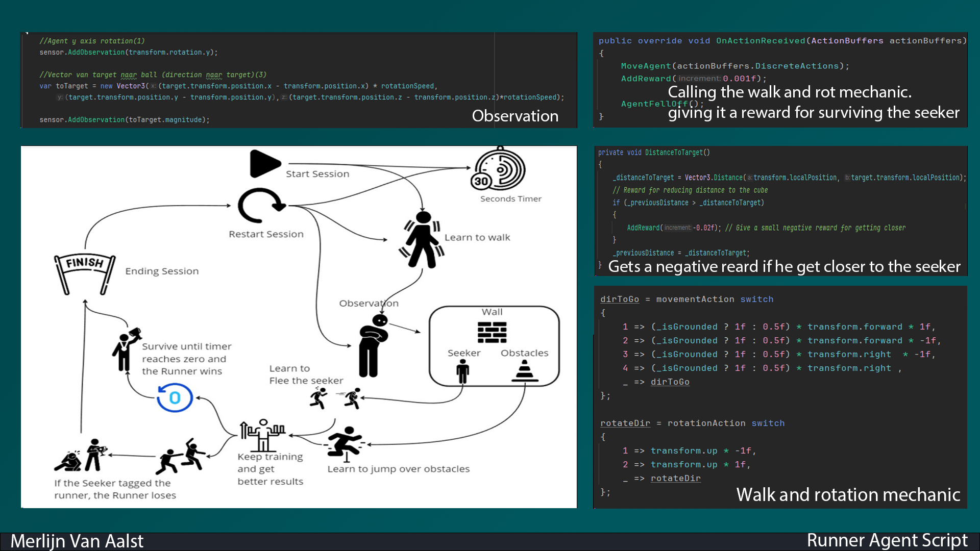
Task: Click the Runner Agent Script title text
Action: tap(887, 540)
